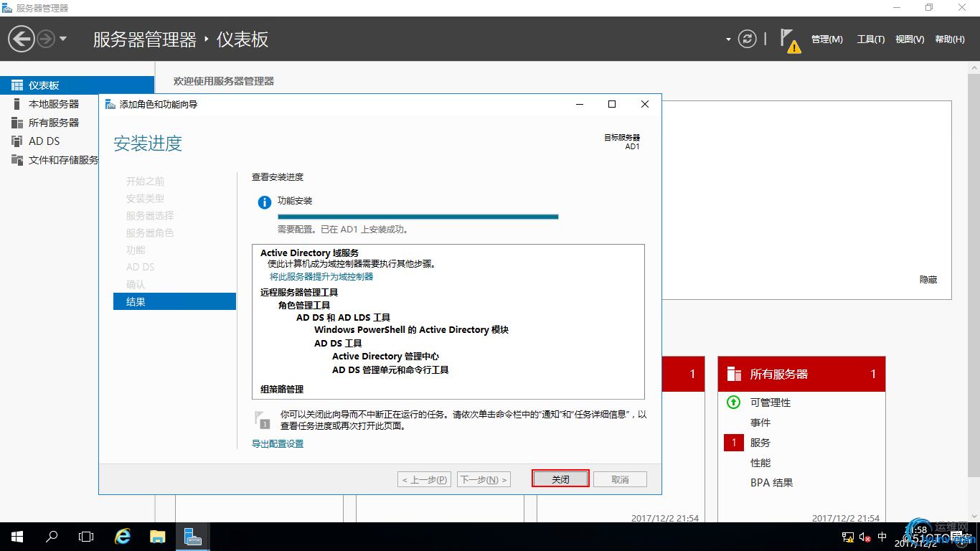Click the 服务器角色 wizard step
Image resolution: width=980 pixels, height=551 pixels.
click(x=150, y=232)
